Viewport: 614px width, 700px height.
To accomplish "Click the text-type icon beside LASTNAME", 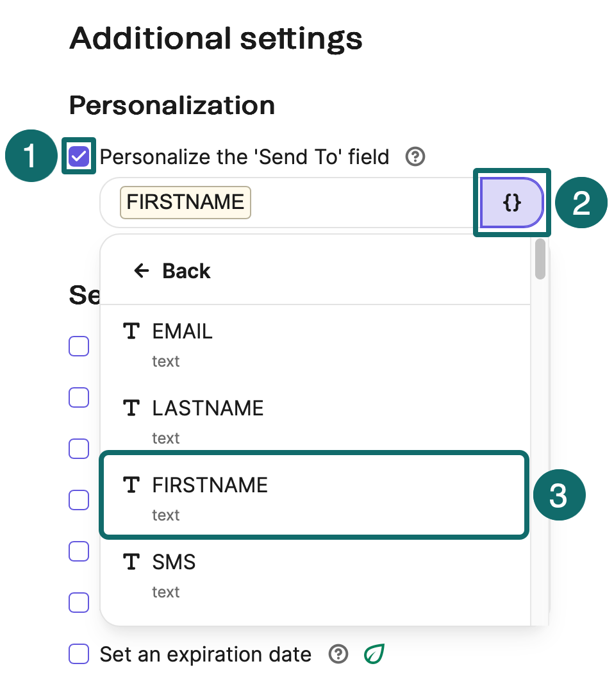I will point(131,408).
